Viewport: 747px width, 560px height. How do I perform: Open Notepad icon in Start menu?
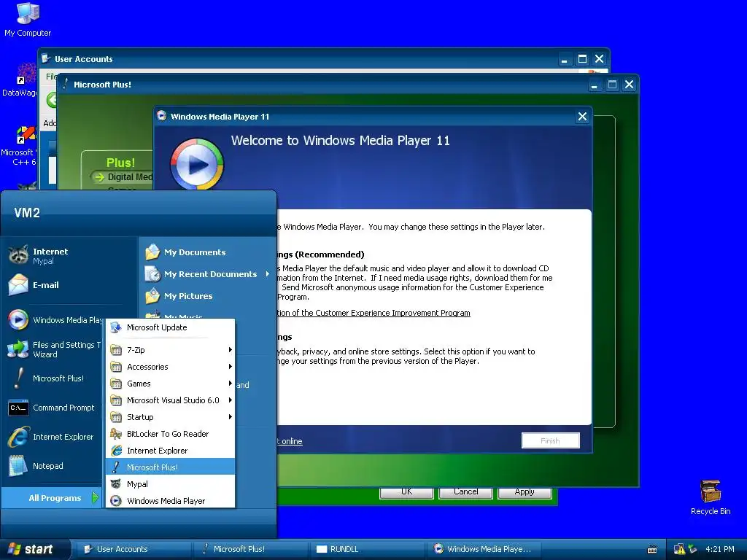(18, 466)
